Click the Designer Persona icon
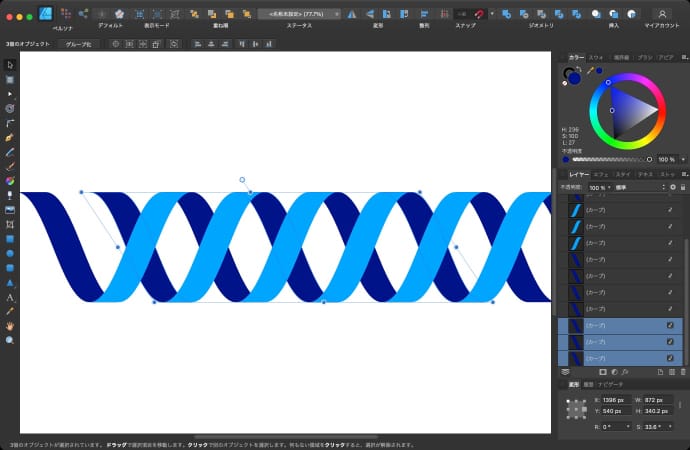The height and width of the screenshot is (450, 690). (45, 14)
